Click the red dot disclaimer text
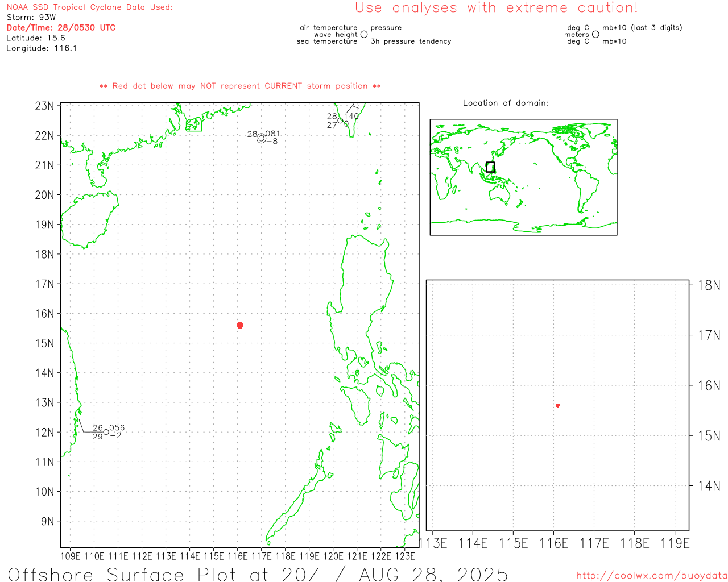The height and width of the screenshot is (582, 728). pyautogui.click(x=240, y=86)
